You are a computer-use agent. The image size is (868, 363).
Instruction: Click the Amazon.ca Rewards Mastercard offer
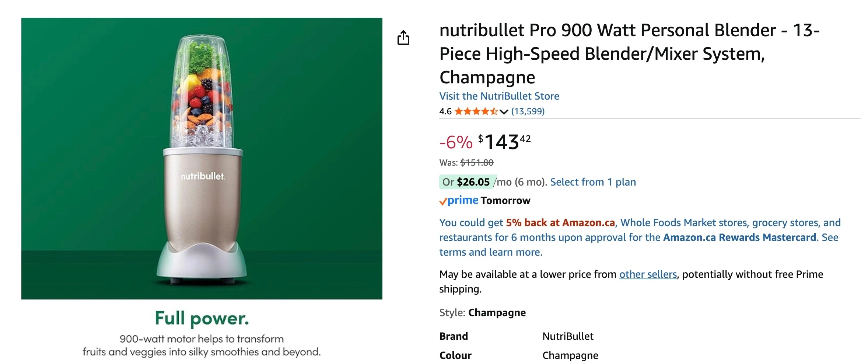click(739, 237)
